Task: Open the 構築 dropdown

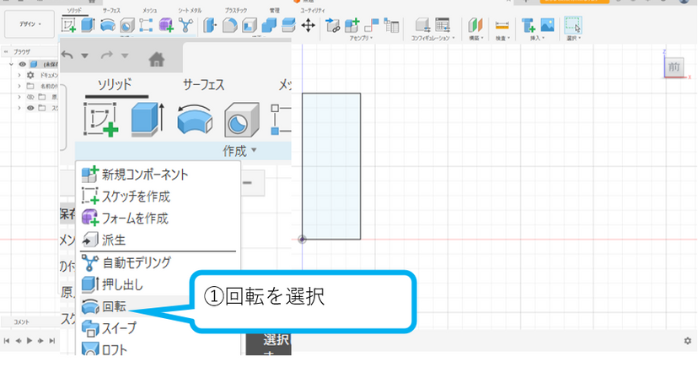Action: [x=476, y=38]
